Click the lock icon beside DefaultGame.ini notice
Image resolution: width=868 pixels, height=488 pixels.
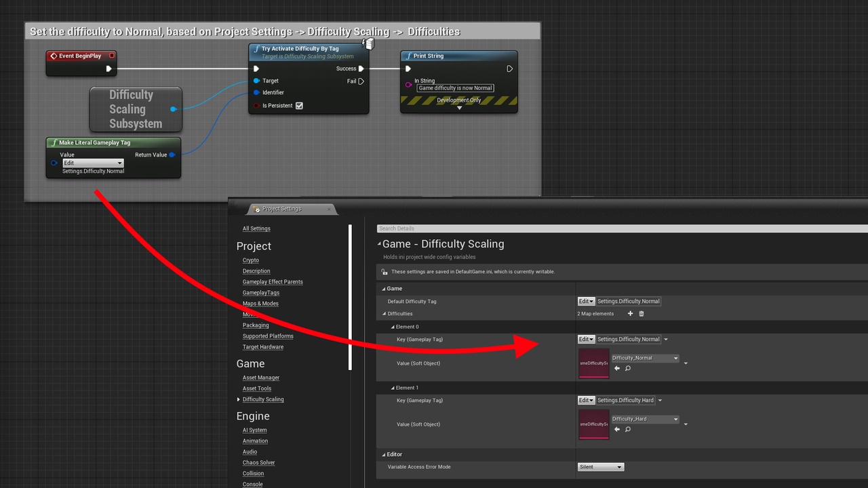[384, 272]
